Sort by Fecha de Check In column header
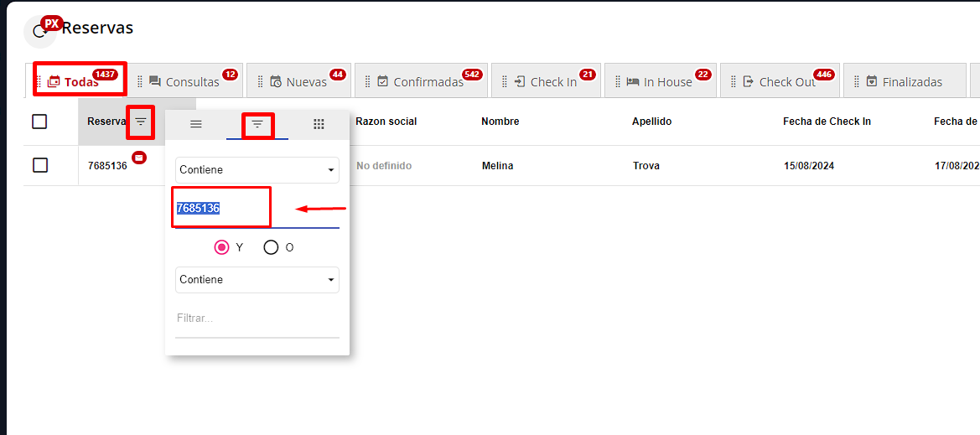 pos(827,122)
